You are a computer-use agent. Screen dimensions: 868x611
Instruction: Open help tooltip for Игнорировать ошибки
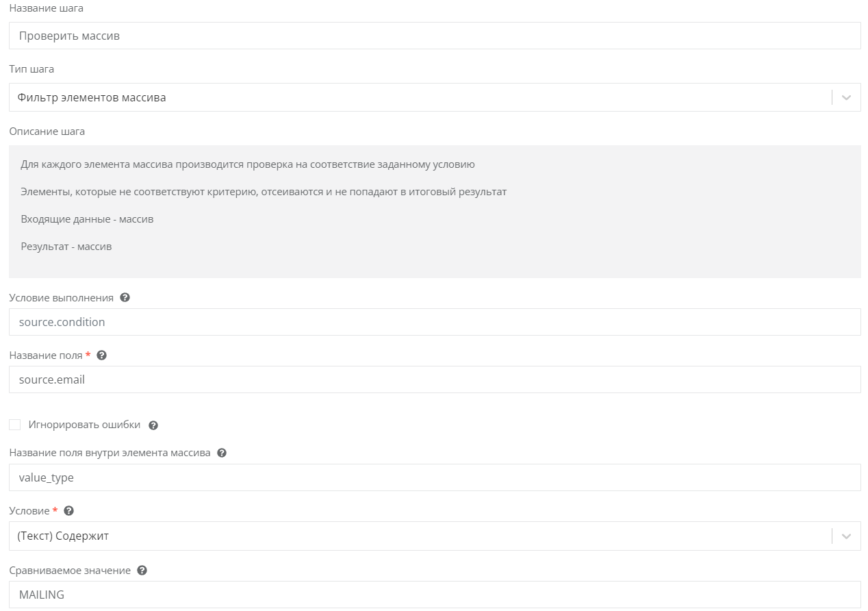point(153,425)
